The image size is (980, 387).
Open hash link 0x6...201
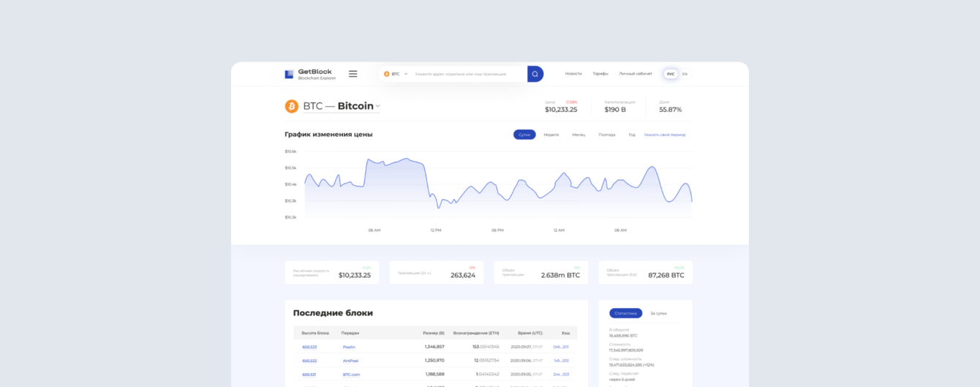561,347
